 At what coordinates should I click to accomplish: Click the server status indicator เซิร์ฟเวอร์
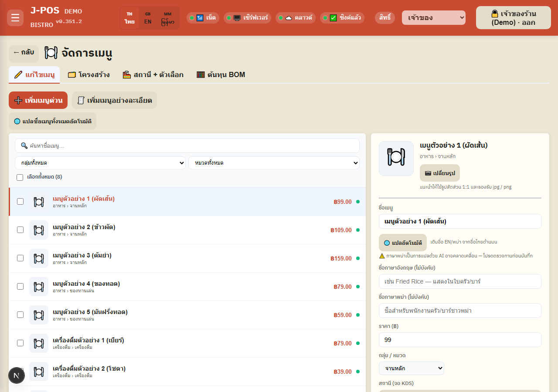pos(247,18)
